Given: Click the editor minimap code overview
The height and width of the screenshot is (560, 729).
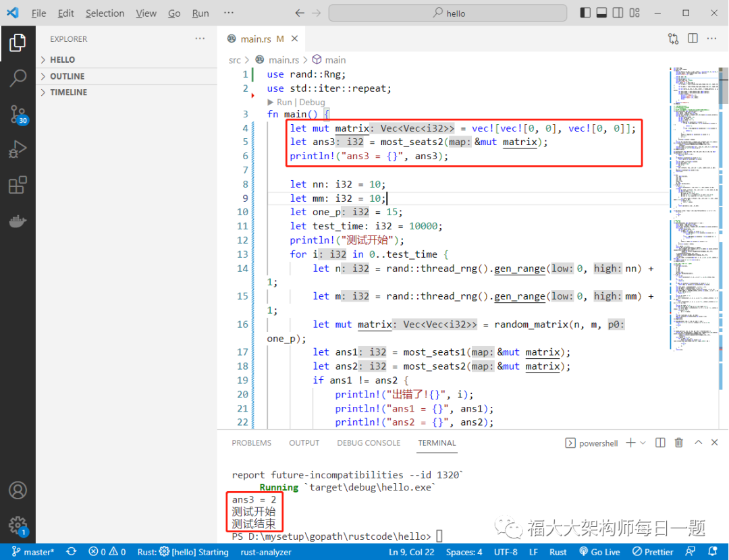Looking at the screenshot, I should [694, 209].
